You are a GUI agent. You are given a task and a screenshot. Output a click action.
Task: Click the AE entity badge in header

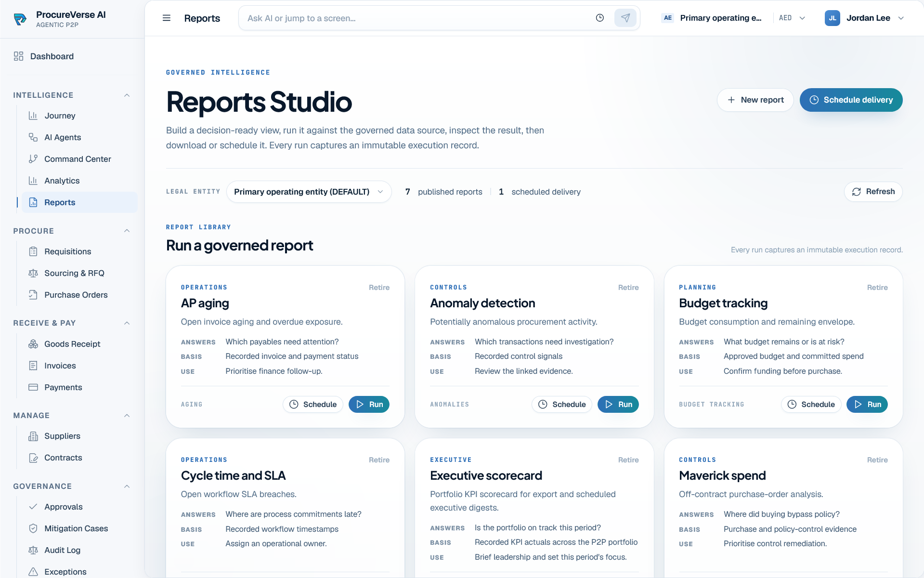point(668,18)
